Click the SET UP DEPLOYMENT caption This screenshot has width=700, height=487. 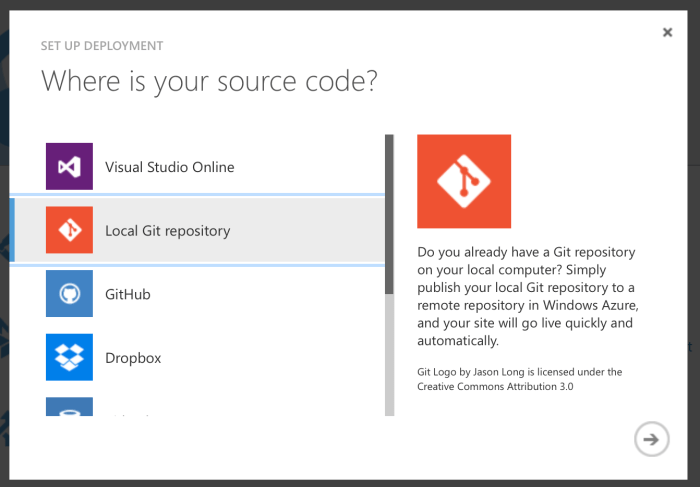(101, 46)
